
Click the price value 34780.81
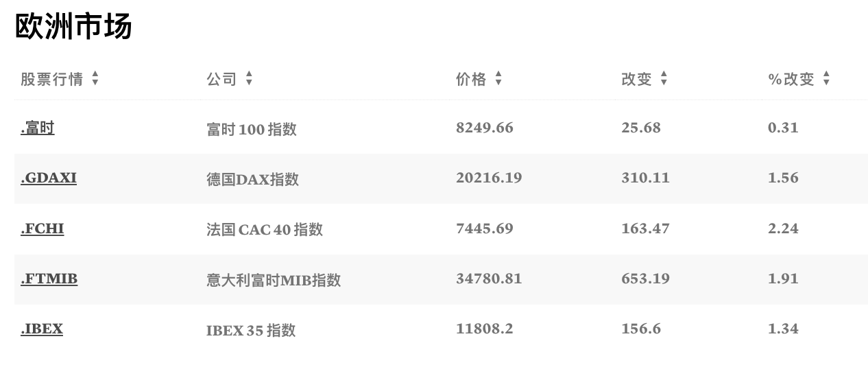[489, 279]
